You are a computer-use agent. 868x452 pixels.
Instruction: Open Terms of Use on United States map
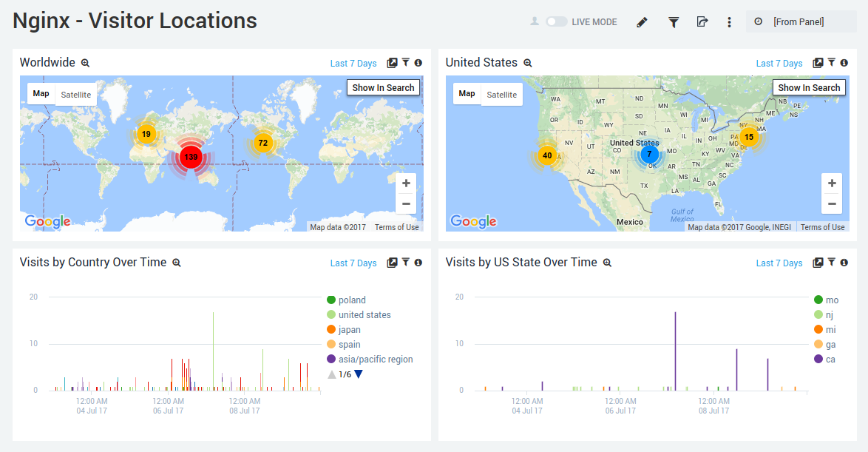(x=822, y=227)
